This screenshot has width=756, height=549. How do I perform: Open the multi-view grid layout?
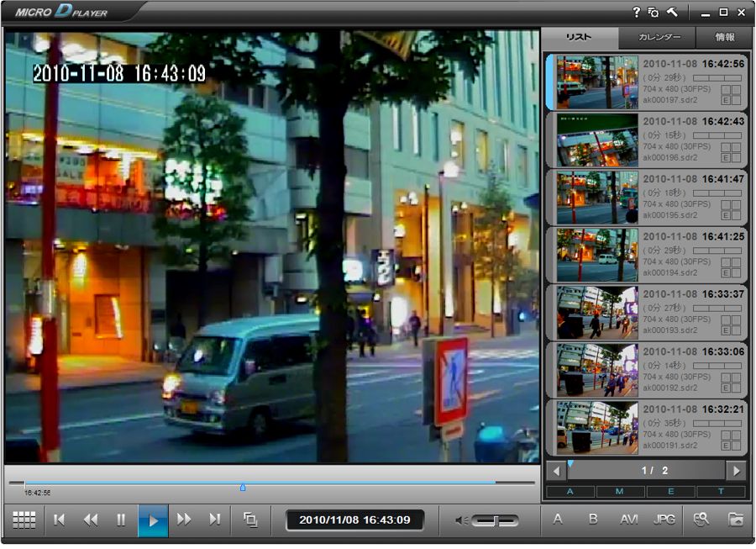[24, 520]
